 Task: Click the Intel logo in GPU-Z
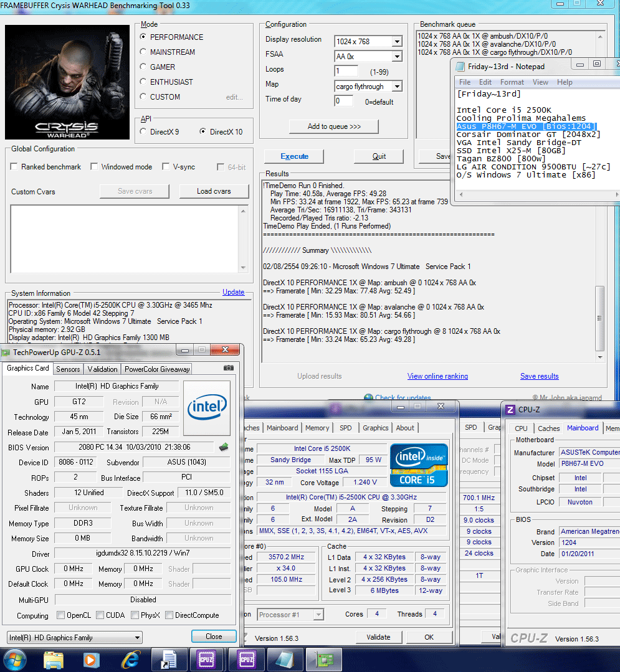coord(207,407)
